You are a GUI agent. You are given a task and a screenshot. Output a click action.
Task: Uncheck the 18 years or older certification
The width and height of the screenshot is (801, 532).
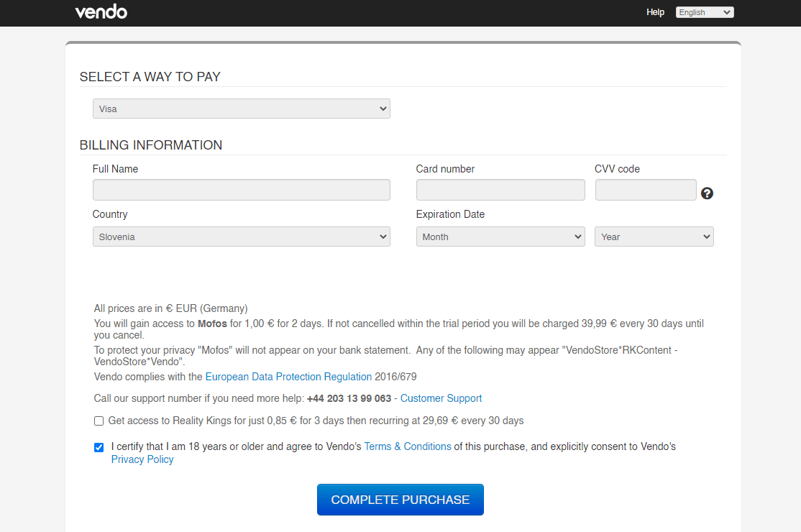tap(99, 447)
